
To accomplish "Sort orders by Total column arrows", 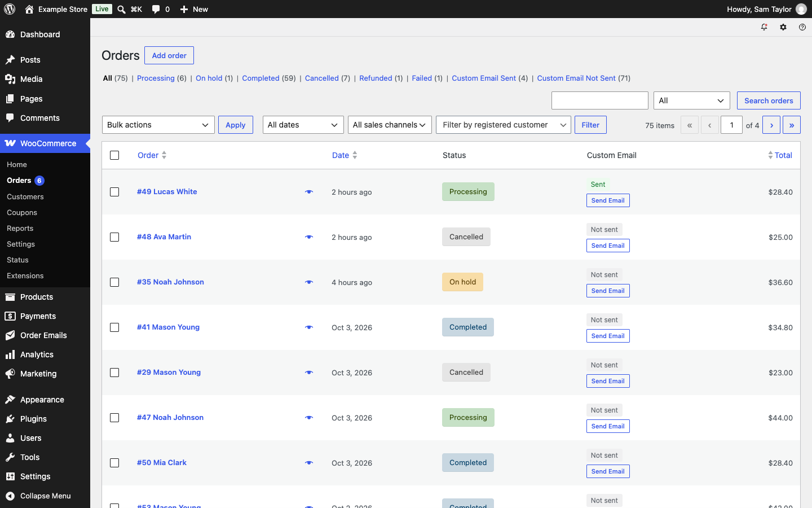I will pyautogui.click(x=770, y=155).
